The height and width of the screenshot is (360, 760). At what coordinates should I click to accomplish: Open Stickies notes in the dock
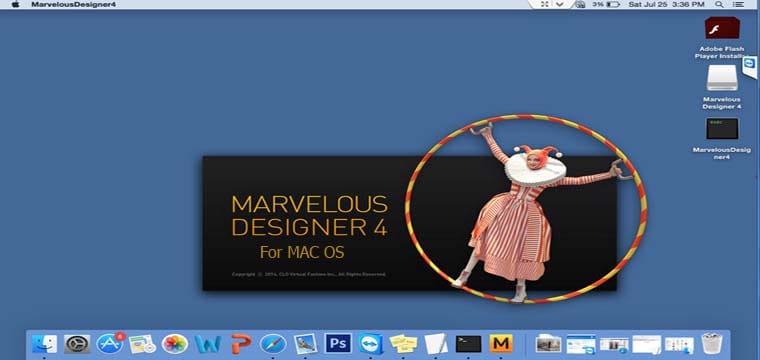point(403,344)
